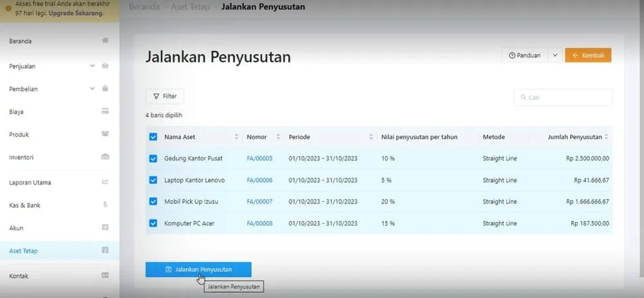
Task: Click the sort icon on Jumlah Penyusutan column
Action: coord(606,137)
